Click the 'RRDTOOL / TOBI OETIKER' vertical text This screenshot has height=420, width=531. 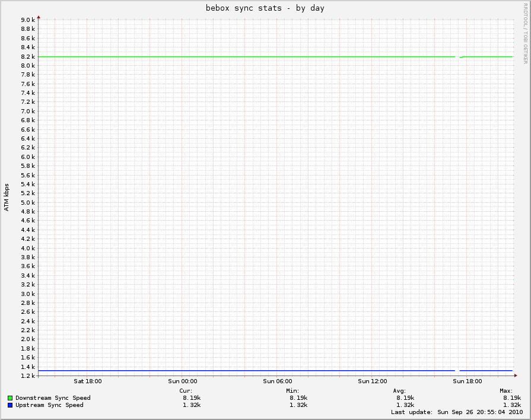pos(525,34)
